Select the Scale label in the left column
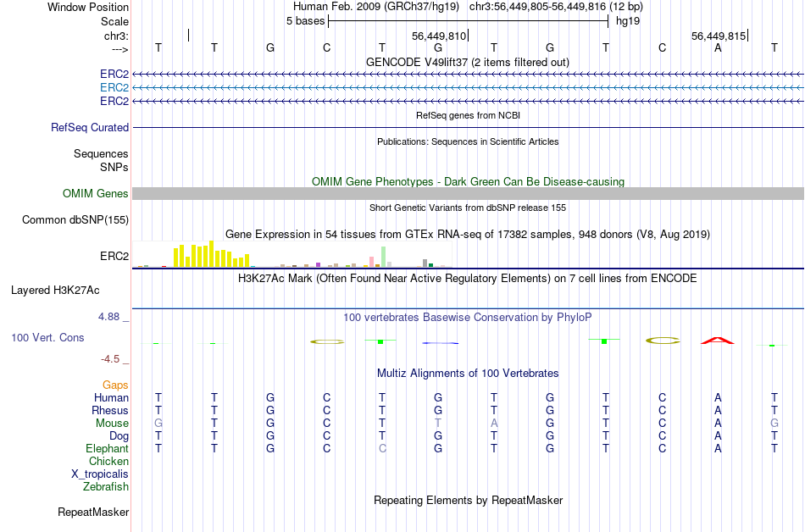Viewport: 805px width, 532px height. click(114, 21)
